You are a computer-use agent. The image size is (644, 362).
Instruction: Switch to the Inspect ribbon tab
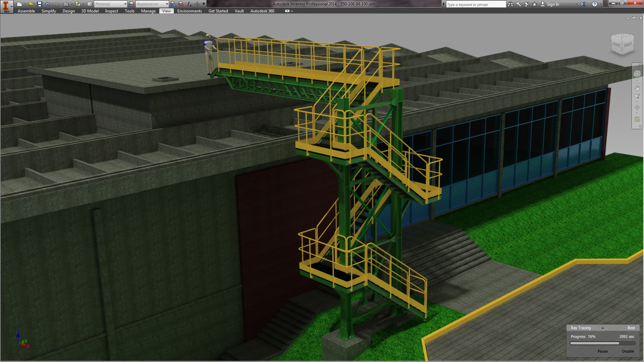coord(111,11)
